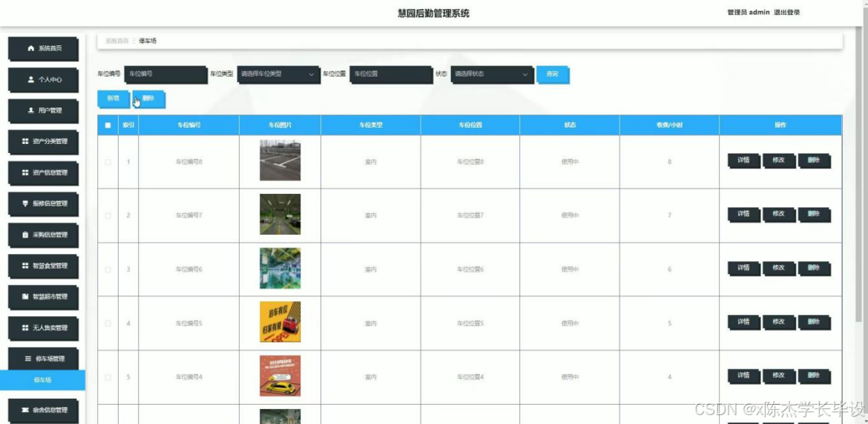Open 用户管理 in the sidebar

[43, 111]
